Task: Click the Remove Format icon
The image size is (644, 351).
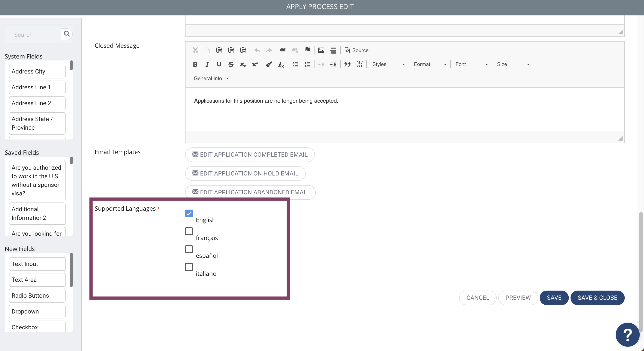Action: pyautogui.click(x=281, y=64)
